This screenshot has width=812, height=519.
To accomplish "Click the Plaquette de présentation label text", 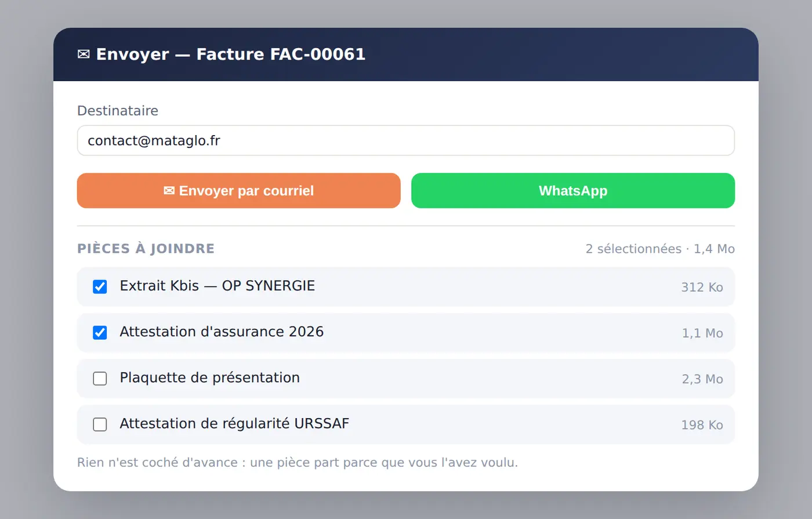I will [x=210, y=378].
